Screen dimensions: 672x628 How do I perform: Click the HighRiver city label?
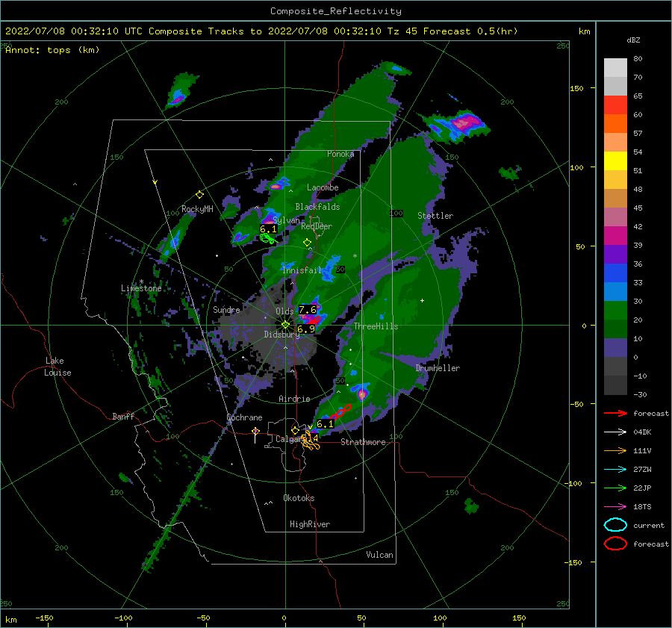310,524
